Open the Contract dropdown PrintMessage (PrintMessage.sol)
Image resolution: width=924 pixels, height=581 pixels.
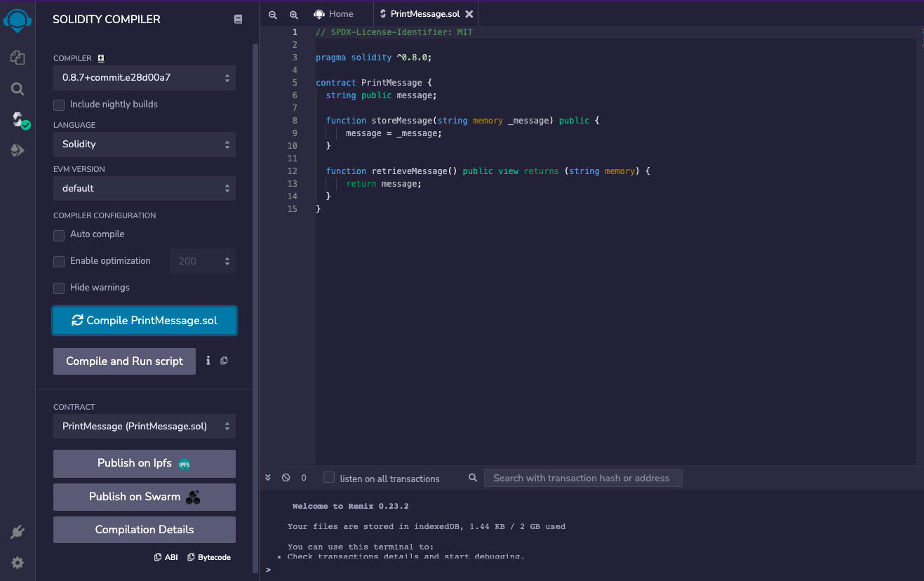point(145,427)
